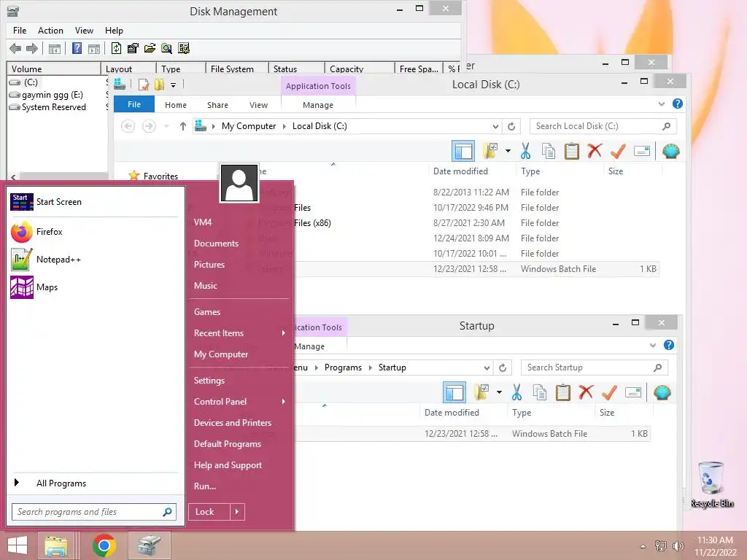
Task: Click Up arrow in Local Disk navigation
Action: tap(183, 126)
